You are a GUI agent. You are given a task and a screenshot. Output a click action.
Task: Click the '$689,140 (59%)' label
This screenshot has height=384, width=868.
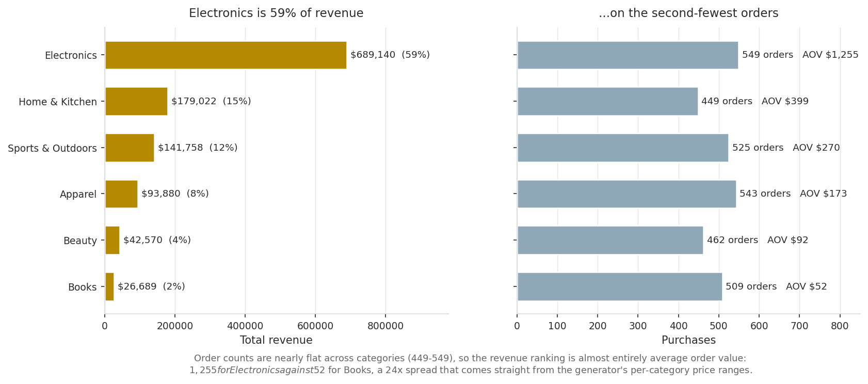pos(390,55)
